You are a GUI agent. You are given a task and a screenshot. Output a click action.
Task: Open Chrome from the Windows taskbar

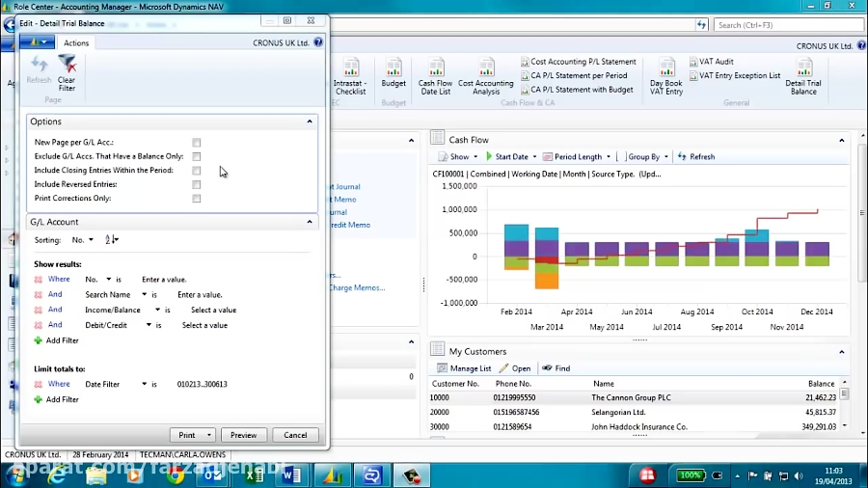point(176,475)
